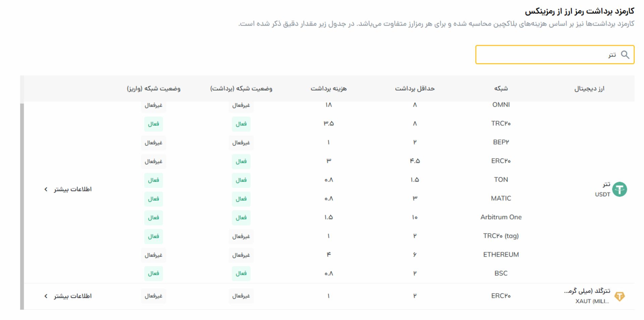Click the TetherGold XAUT coin icon
This screenshot has width=644, height=320.
pos(620,296)
